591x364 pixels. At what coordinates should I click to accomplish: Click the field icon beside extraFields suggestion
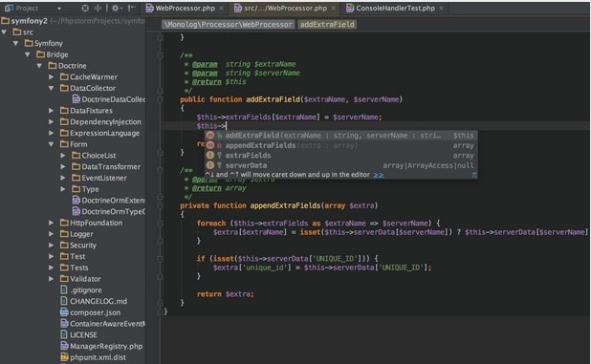pyautogui.click(x=210, y=155)
